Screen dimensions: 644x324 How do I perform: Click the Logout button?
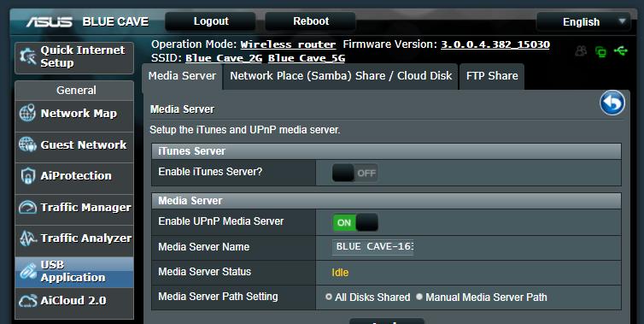pos(211,21)
